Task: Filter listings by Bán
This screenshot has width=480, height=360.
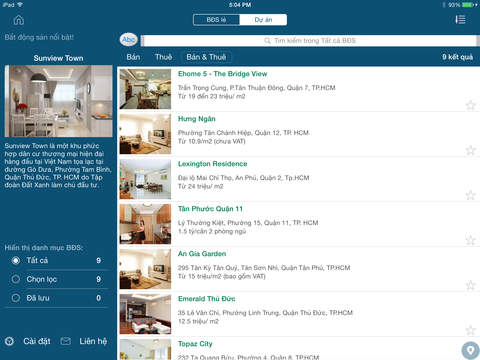Action: [133, 57]
